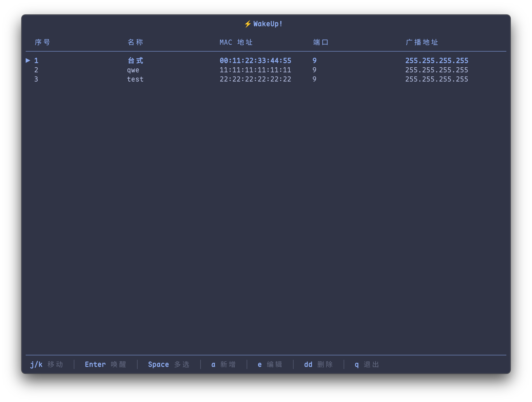The height and width of the screenshot is (402, 532).
Task: Select the device named 台式
Action: (135, 61)
